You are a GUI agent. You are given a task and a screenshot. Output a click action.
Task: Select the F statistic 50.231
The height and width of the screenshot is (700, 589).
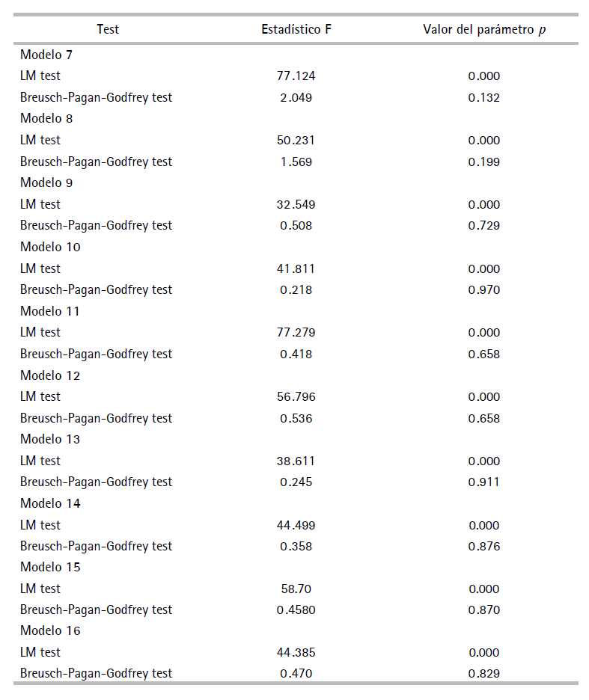296,140
